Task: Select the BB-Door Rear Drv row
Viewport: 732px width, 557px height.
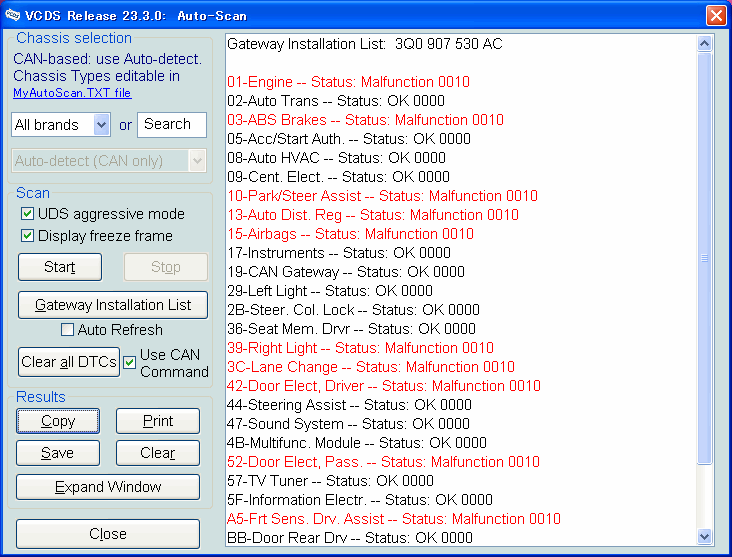Action: (x=350, y=538)
